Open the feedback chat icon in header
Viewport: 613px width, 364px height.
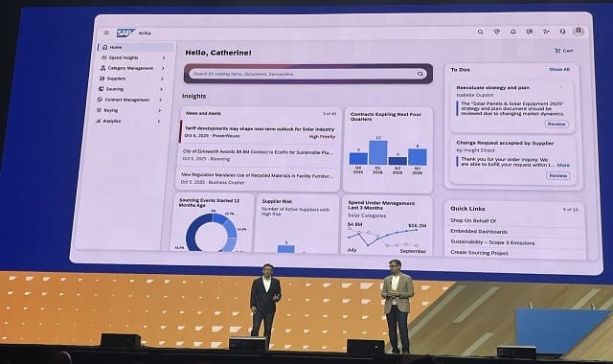click(530, 32)
